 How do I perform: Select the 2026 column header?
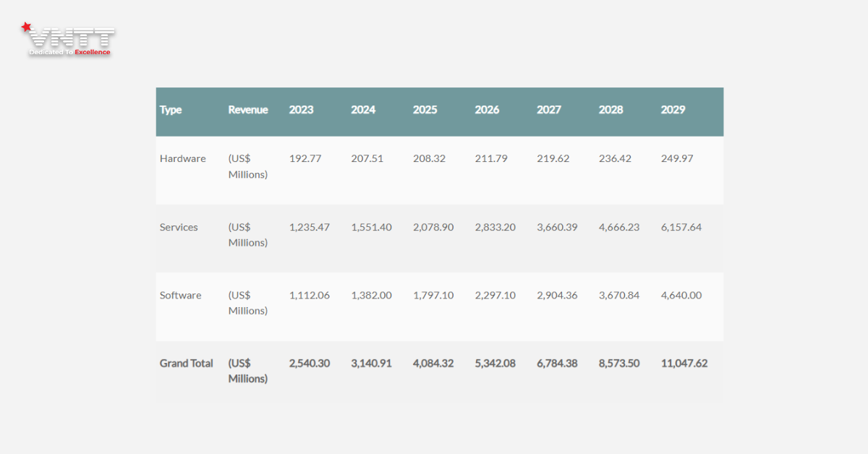point(487,110)
